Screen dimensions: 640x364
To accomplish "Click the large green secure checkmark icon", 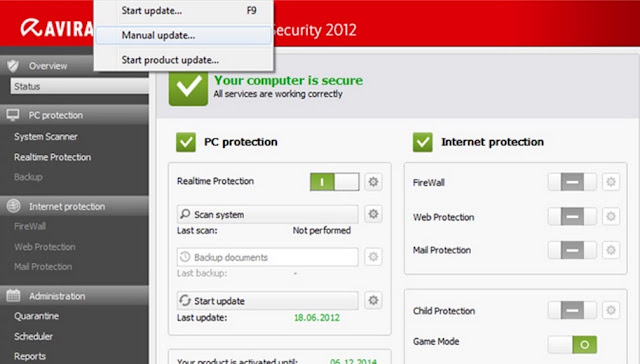I will pos(188,87).
